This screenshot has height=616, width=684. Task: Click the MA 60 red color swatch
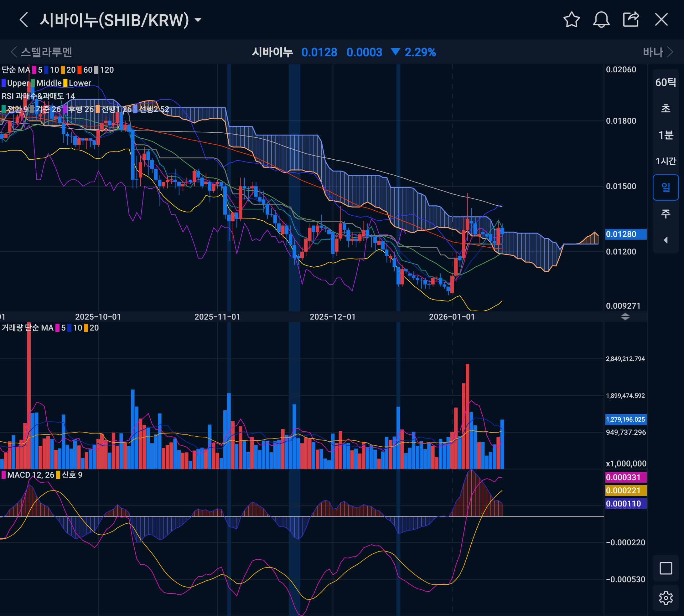point(80,70)
